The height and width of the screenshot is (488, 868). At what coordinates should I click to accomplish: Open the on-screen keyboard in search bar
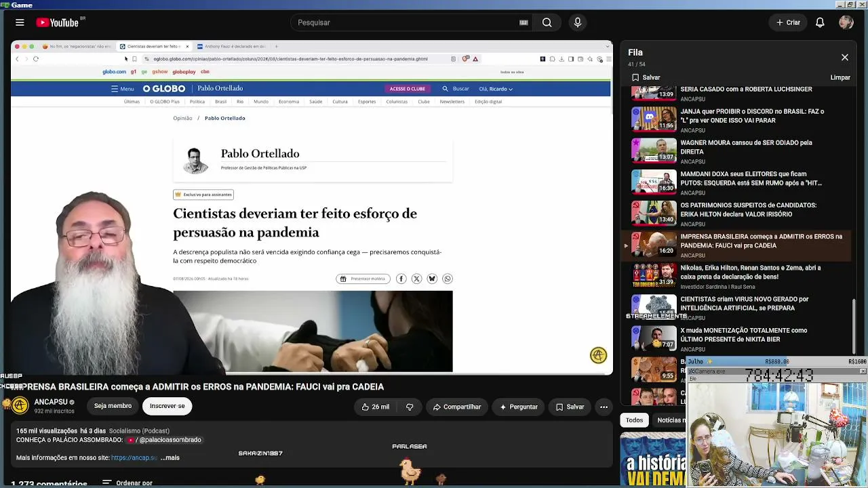tap(524, 22)
